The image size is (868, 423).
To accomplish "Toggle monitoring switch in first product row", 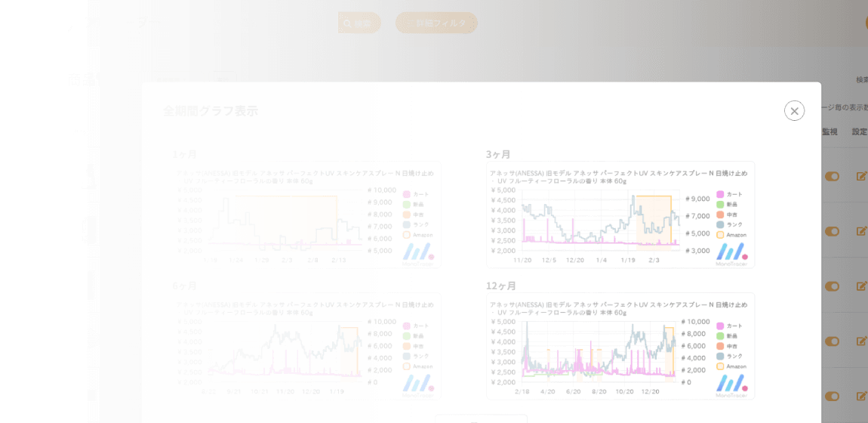I will (832, 176).
